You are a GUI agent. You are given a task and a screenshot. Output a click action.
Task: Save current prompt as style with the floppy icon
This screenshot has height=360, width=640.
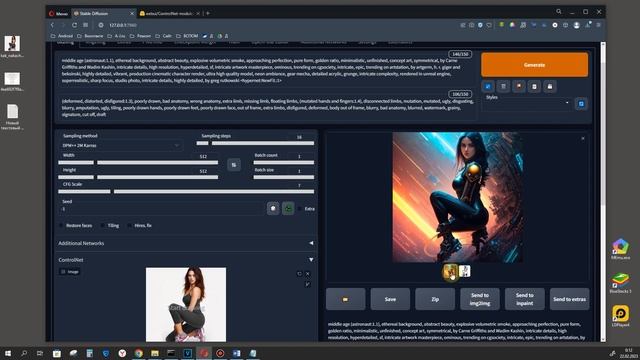550,87
